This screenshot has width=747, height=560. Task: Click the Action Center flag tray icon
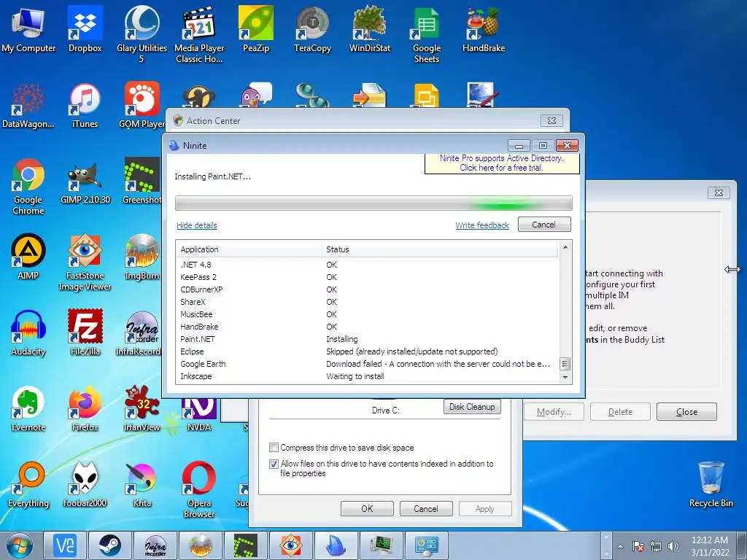pos(638,546)
